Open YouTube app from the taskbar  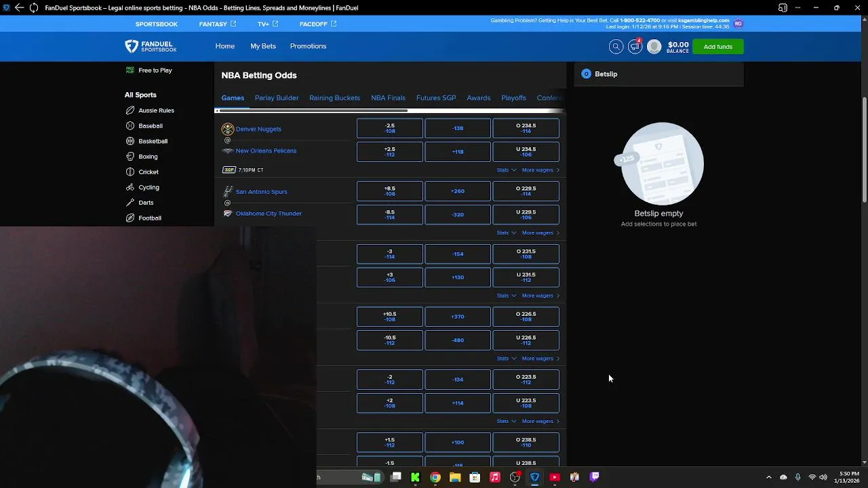[555, 477]
